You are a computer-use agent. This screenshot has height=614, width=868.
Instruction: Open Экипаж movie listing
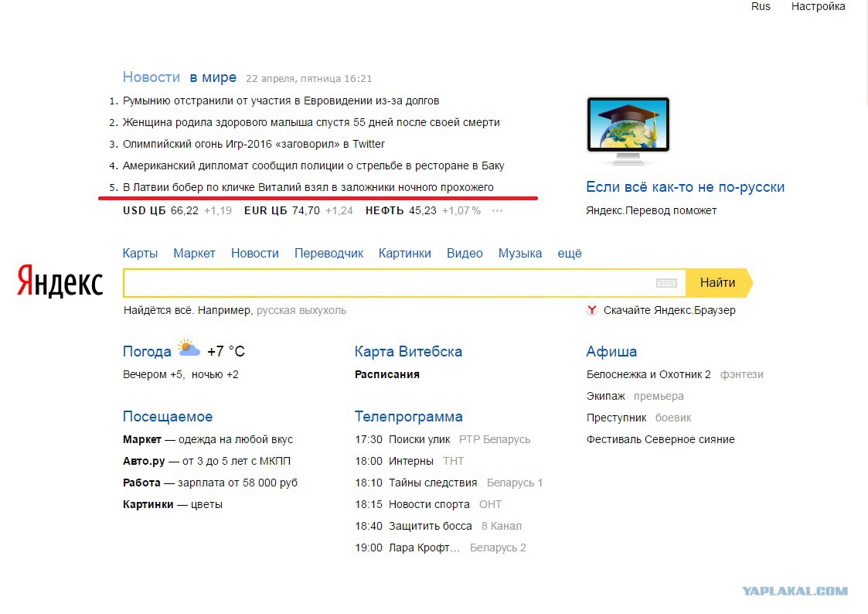[606, 397]
